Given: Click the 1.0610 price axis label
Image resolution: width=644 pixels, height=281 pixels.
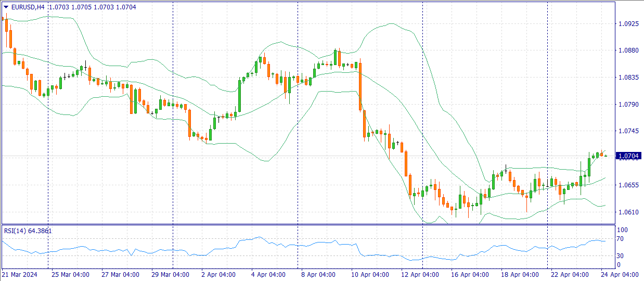Looking at the screenshot, I should (x=627, y=212).
